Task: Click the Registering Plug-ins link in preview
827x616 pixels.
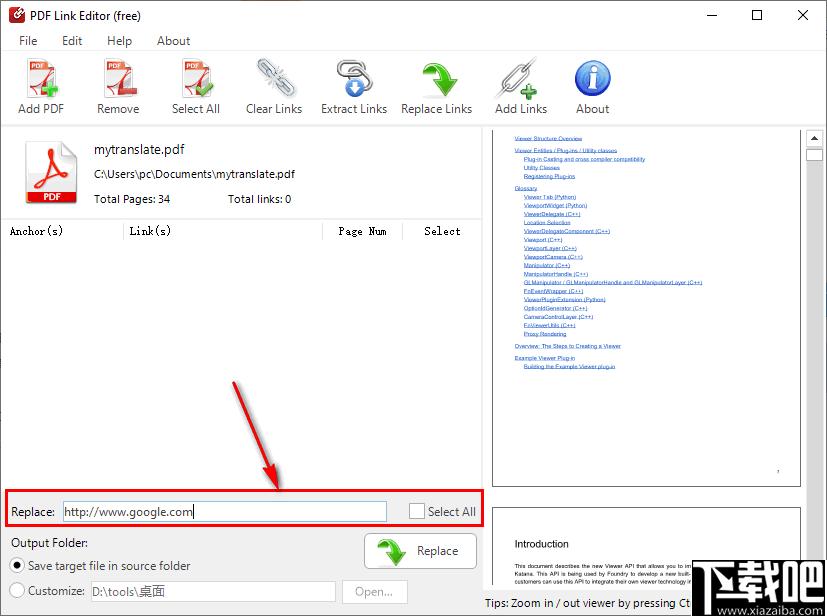Action: [x=549, y=176]
